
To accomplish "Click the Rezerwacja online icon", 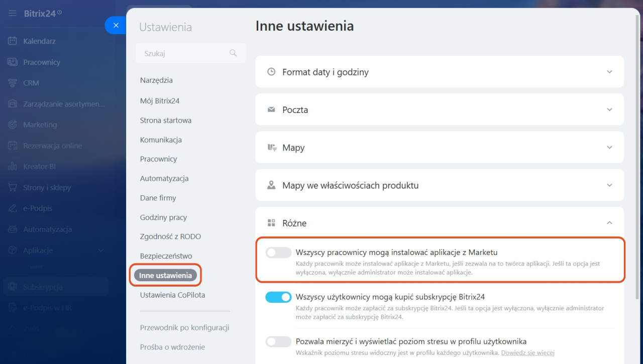I will [x=13, y=146].
